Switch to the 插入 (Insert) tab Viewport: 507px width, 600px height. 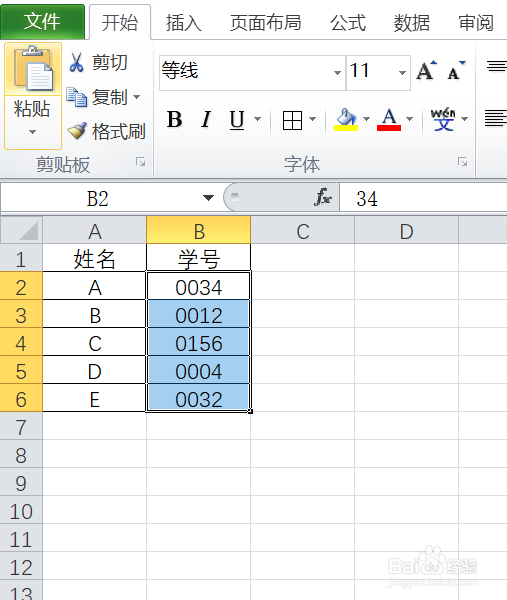(184, 23)
